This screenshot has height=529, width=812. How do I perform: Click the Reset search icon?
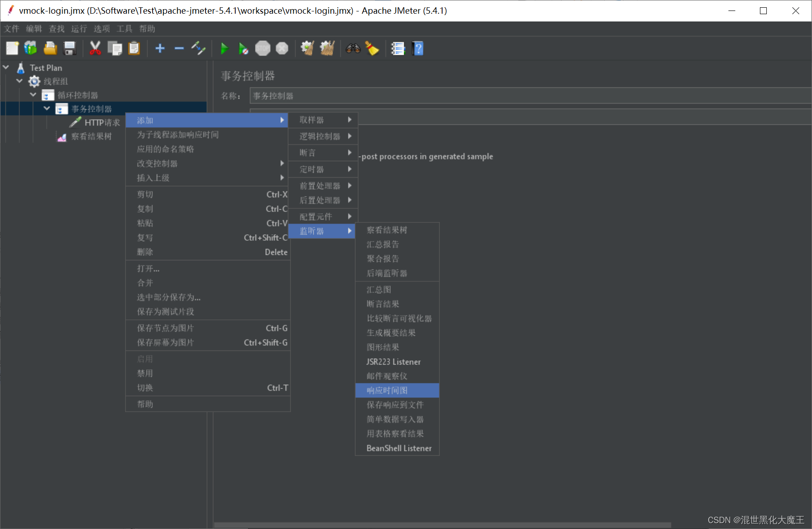[372, 48]
